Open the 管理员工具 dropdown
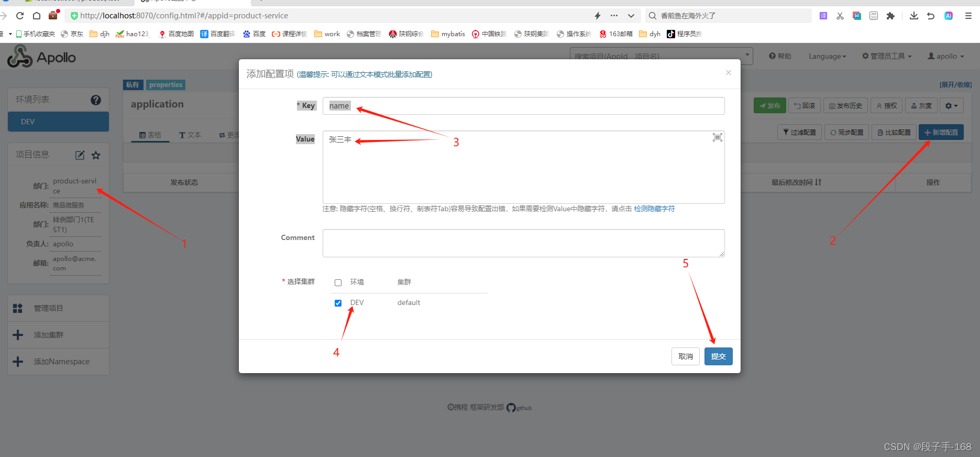The image size is (980, 457). coord(887,56)
